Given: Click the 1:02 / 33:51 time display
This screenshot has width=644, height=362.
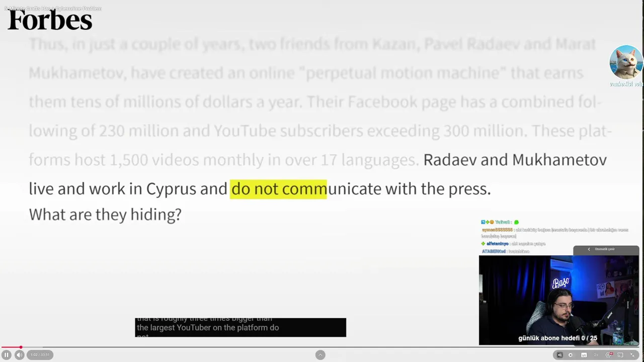Looking at the screenshot, I should (40, 355).
